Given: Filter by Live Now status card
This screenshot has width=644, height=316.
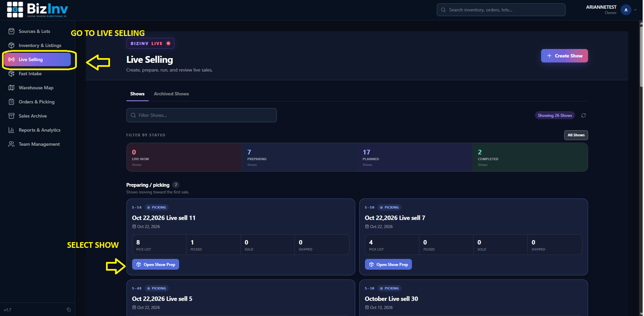Looking at the screenshot, I should click(x=184, y=157).
